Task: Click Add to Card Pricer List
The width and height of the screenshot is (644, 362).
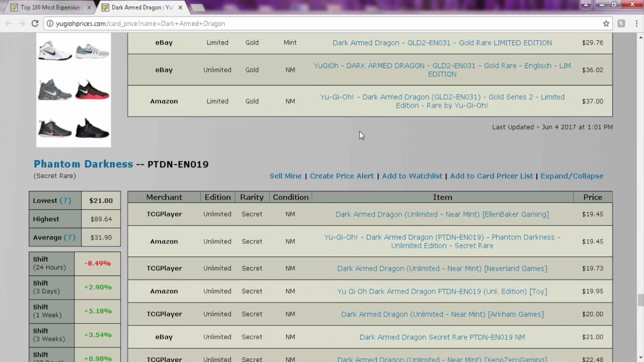Action: [x=492, y=176]
